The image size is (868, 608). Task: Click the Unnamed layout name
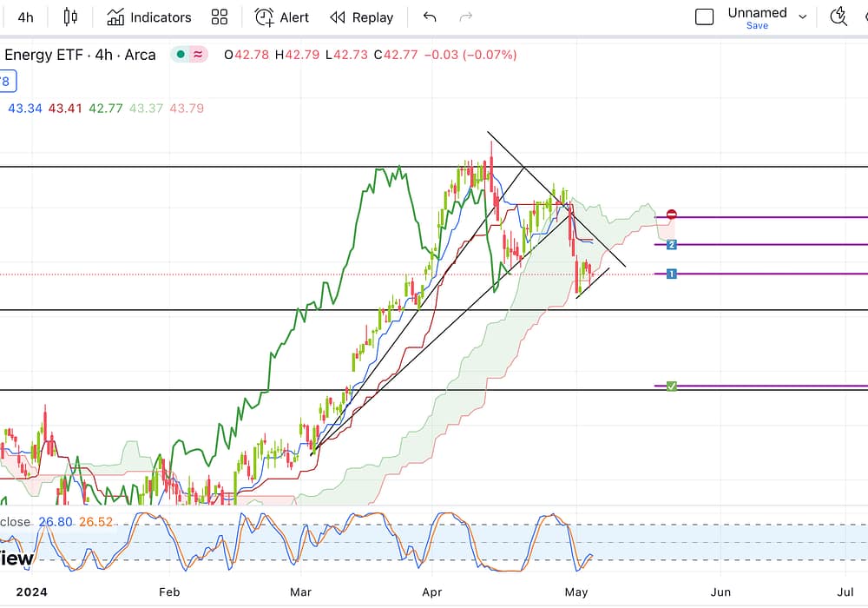(757, 12)
